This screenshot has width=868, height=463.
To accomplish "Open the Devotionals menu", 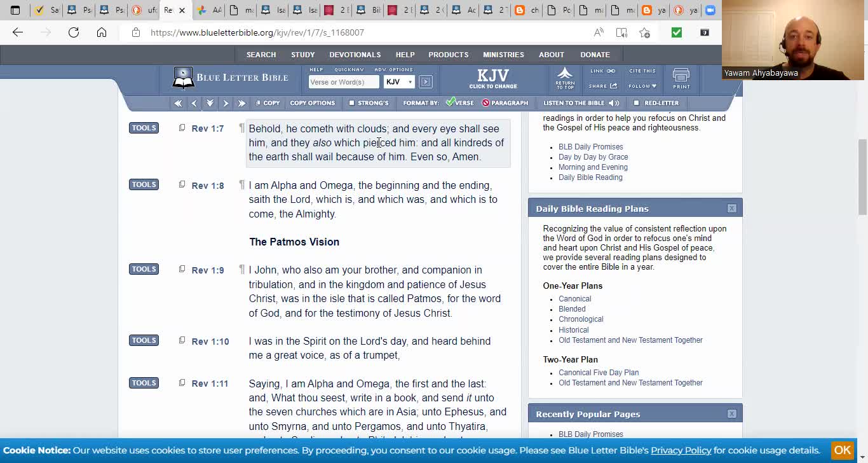I will point(355,55).
